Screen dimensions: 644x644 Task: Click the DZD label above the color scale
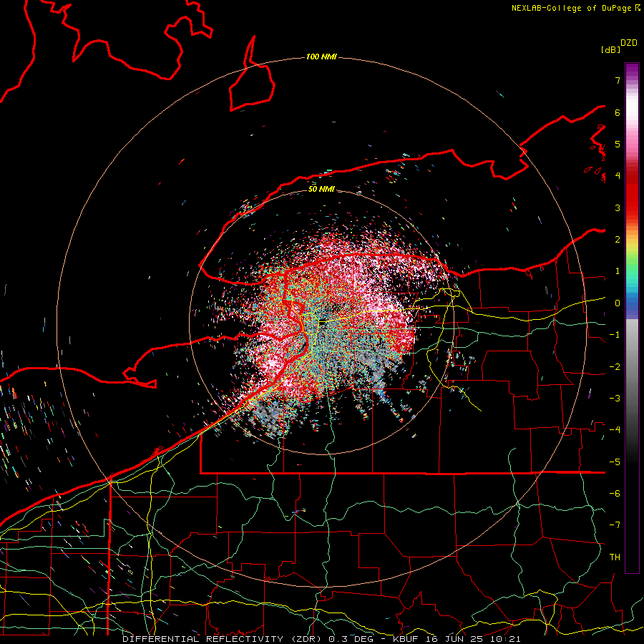pos(629,42)
